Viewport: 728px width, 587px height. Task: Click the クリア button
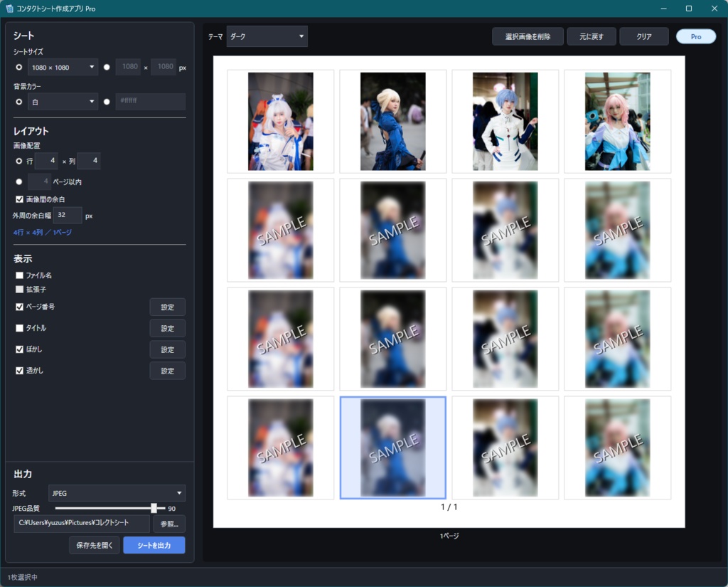tap(644, 36)
